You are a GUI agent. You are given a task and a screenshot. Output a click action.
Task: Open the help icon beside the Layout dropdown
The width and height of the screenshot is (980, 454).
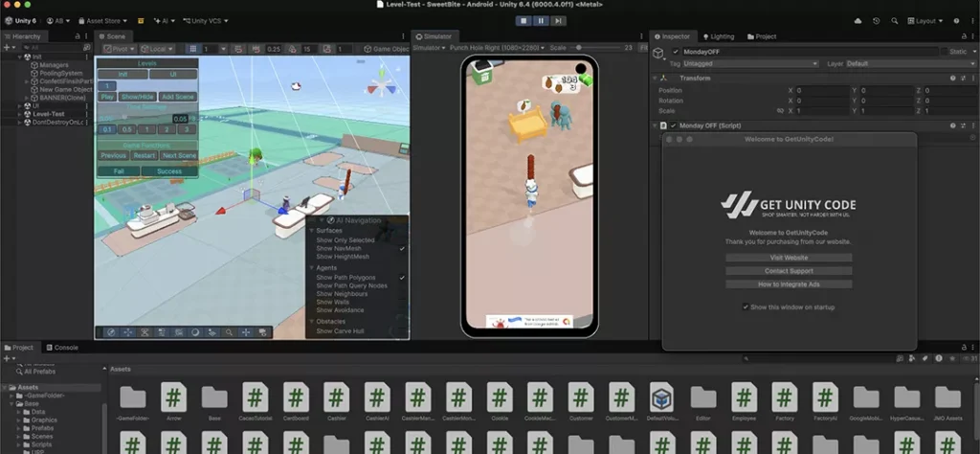[x=956, y=21]
